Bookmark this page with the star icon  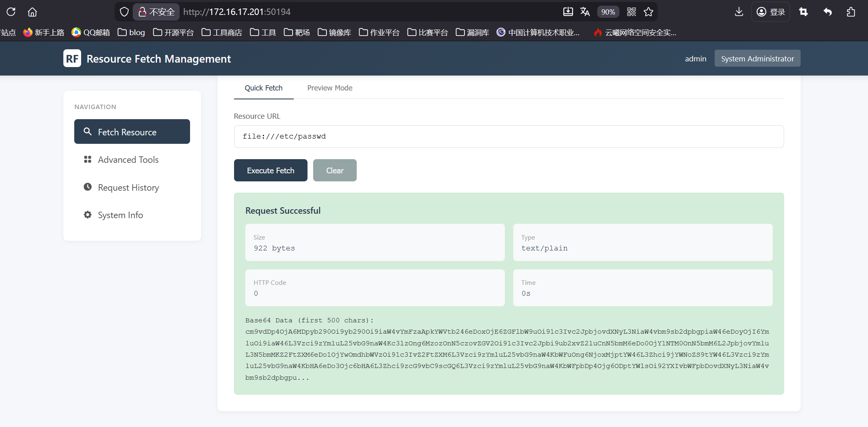pyautogui.click(x=648, y=12)
